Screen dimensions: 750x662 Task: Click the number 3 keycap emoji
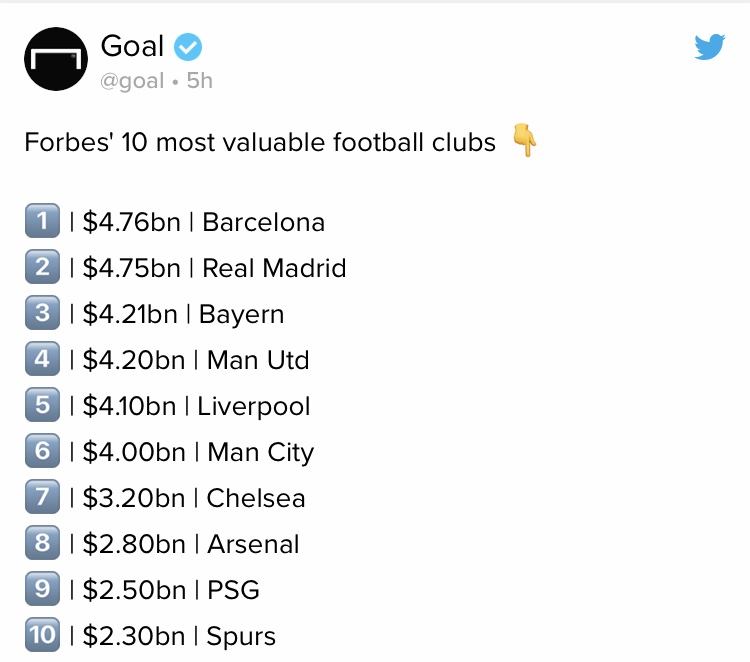(42, 314)
